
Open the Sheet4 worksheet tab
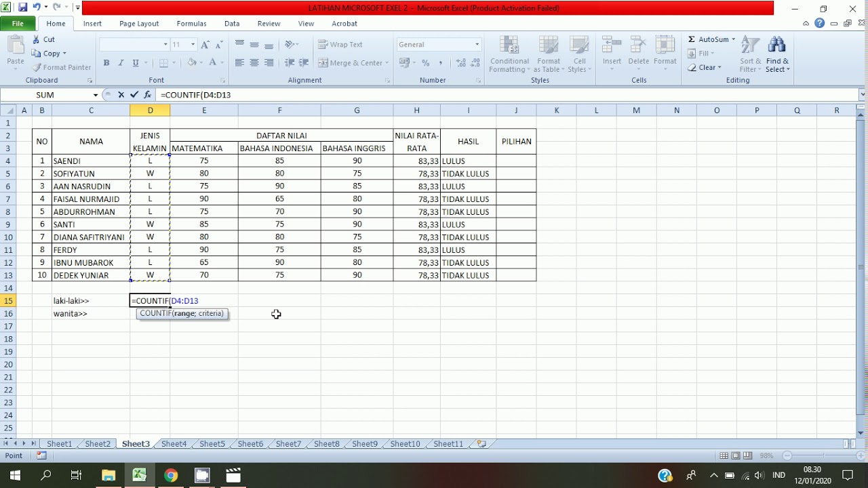tap(174, 444)
